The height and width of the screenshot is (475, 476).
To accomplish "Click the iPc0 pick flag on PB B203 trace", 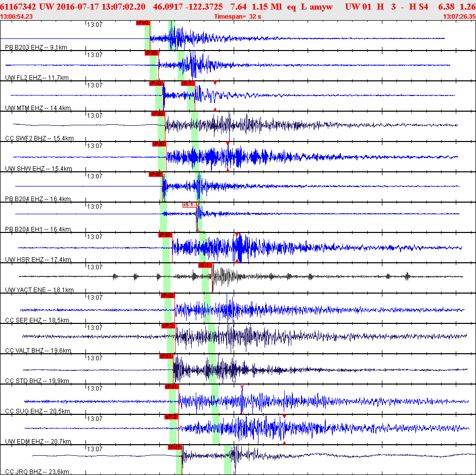I will coord(143,23).
